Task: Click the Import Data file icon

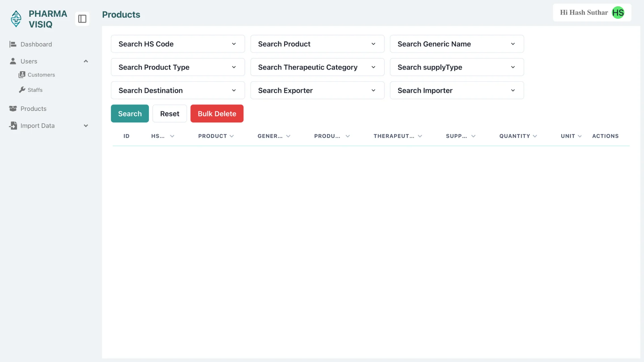Action: pyautogui.click(x=13, y=126)
